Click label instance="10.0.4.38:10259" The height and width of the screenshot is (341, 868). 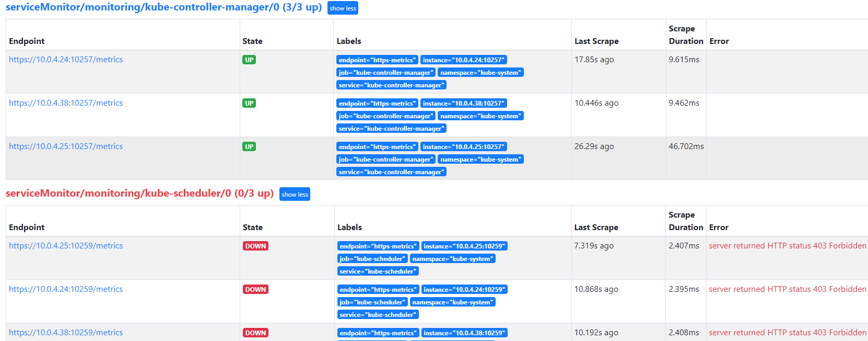464,333
